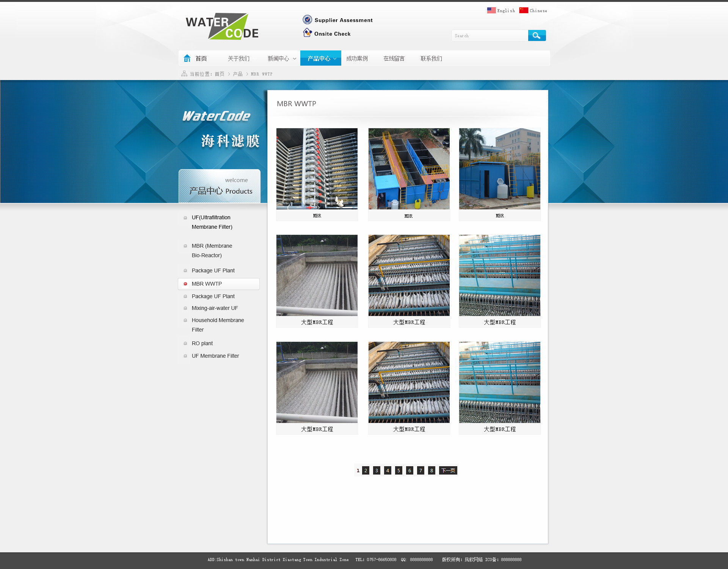
Task: Select the red bullet beside MBR WWTP
Action: (185, 284)
